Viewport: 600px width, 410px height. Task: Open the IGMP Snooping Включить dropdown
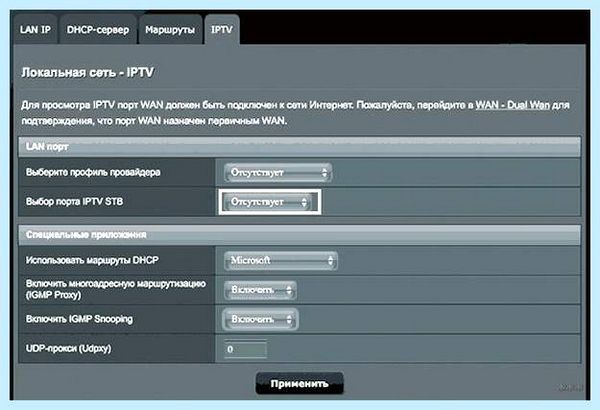(x=261, y=319)
